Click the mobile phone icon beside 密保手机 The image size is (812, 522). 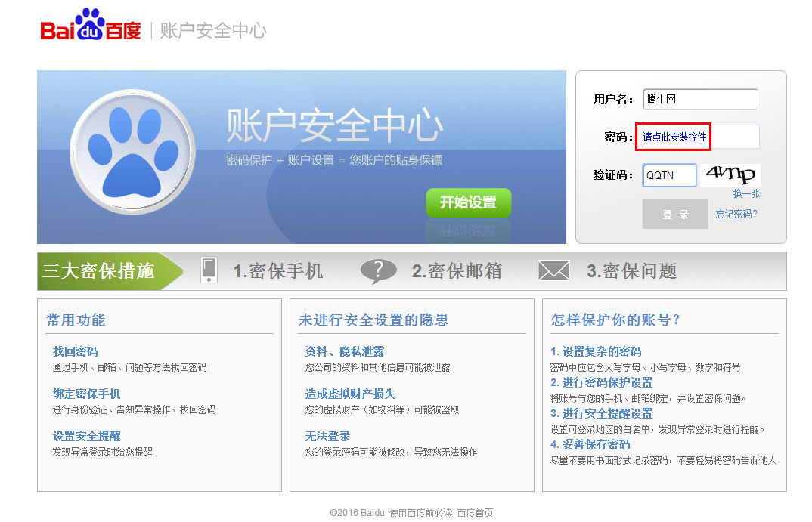click(x=209, y=270)
